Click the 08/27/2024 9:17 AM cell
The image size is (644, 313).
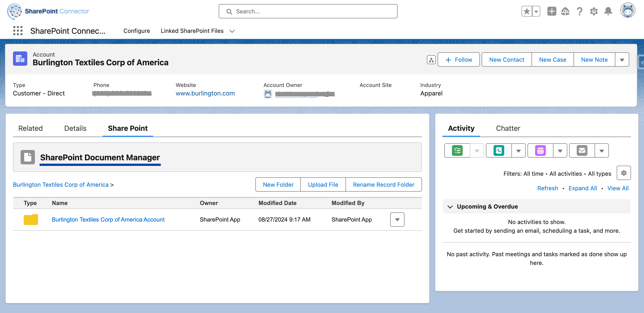pyautogui.click(x=284, y=220)
